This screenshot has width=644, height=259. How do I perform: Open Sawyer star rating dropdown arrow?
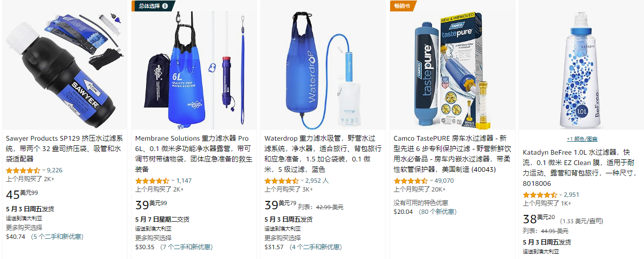44,170
